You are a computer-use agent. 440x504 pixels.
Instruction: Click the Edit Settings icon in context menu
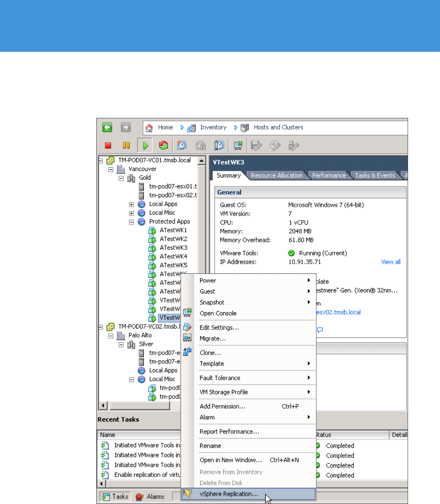coord(187,327)
